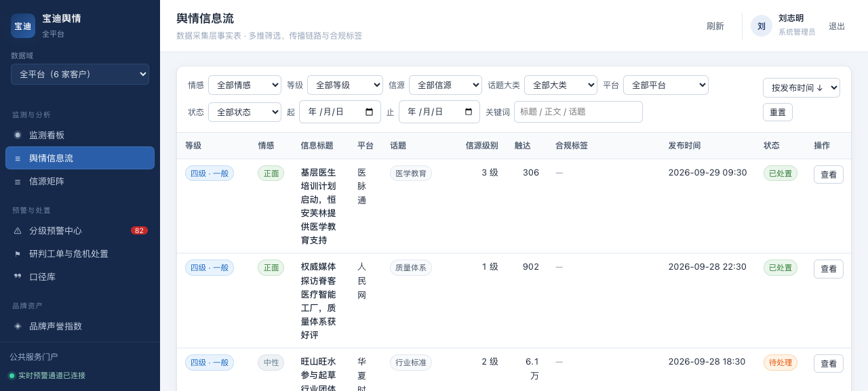Click timestamp 2026-09-29 09:30

point(707,172)
